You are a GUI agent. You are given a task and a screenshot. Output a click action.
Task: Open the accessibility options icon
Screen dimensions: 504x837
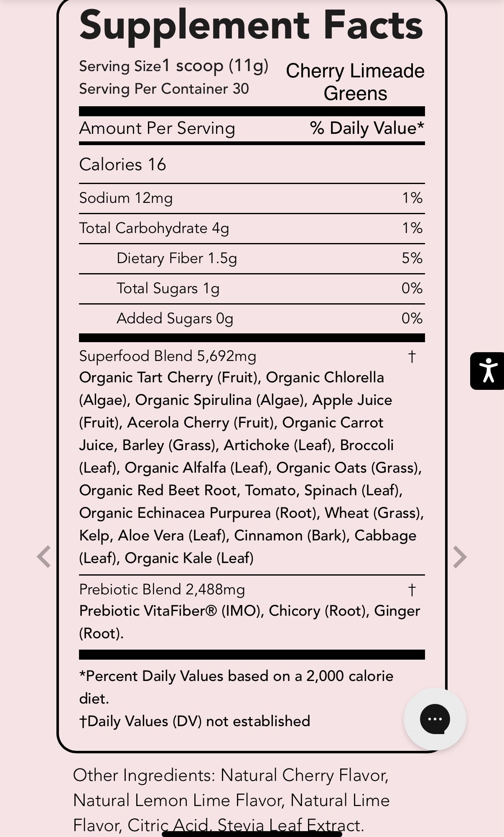[487, 371]
